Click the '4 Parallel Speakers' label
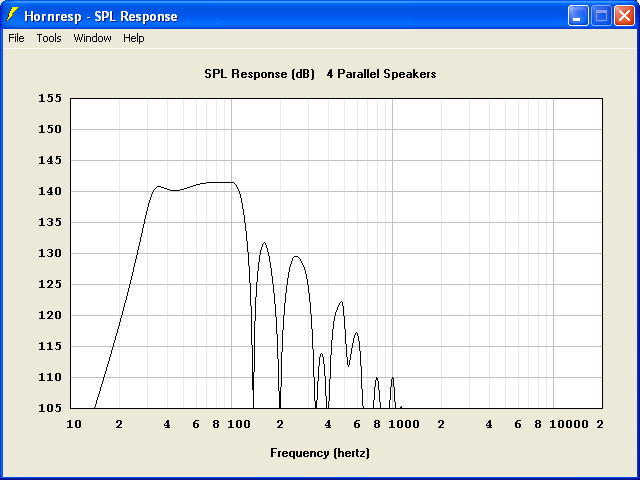Image resolution: width=640 pixels, height=480 pixels. click(381, 74)
